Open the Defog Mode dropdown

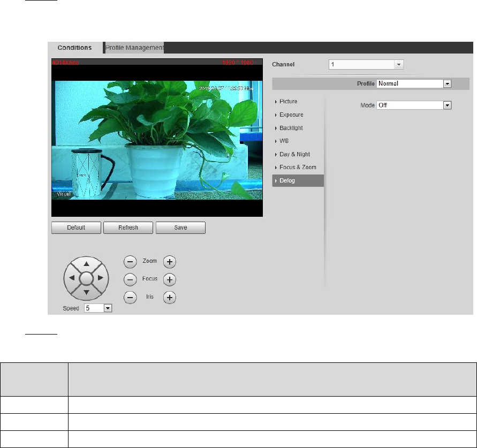tap(414, 105)
